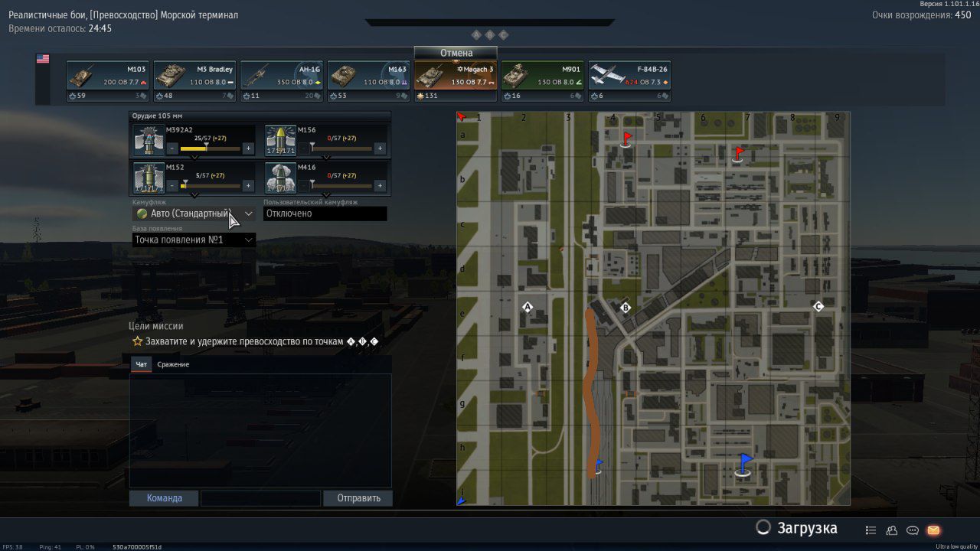Increase M416 shell count with plus
The height and width of the screenshot is (551, 980).
coord(380,185)
